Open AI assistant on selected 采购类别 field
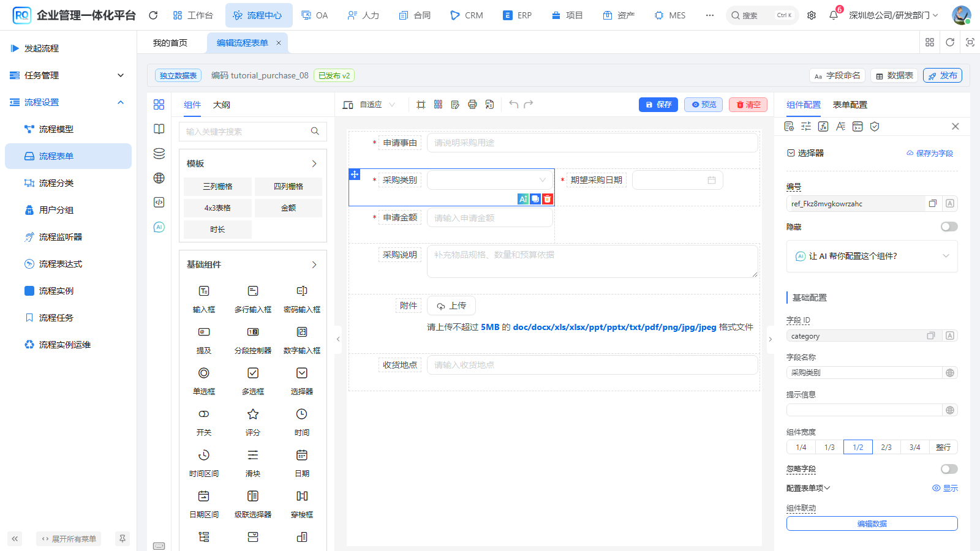Image resolution: width=980 pixels, height=551 pixels. [523, 199]
